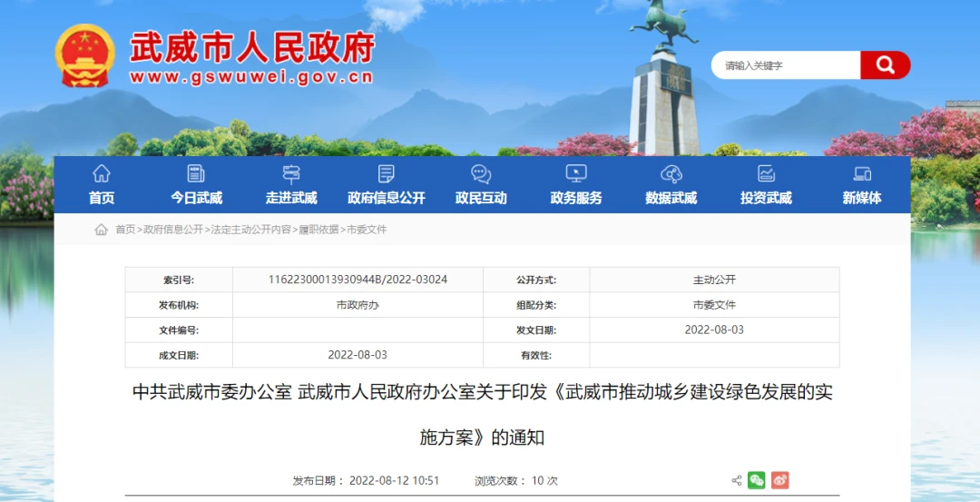Click the share icon beside WeChat
980x502 pixels.
[x=737, y=480]
